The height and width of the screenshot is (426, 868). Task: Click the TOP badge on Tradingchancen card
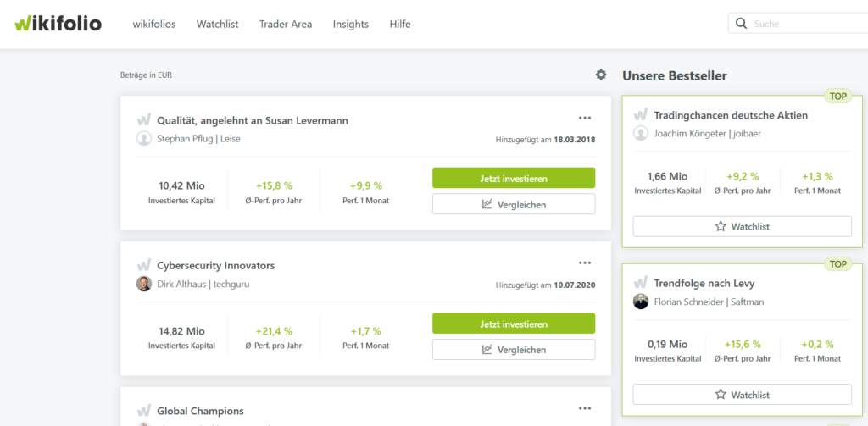(838, 97)
